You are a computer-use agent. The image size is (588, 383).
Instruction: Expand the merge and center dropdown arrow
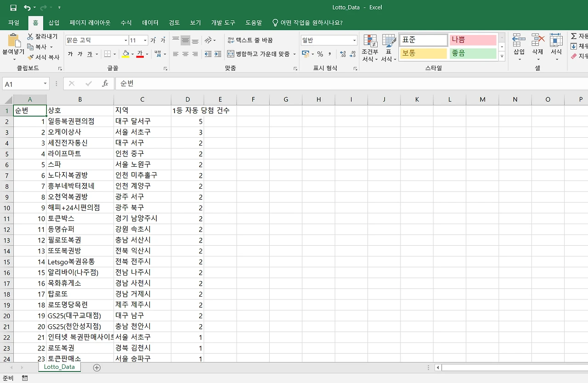(294, 54)
